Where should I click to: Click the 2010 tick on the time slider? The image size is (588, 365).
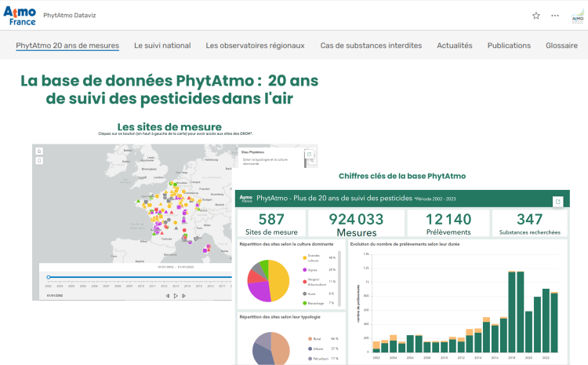coord(140,286)
